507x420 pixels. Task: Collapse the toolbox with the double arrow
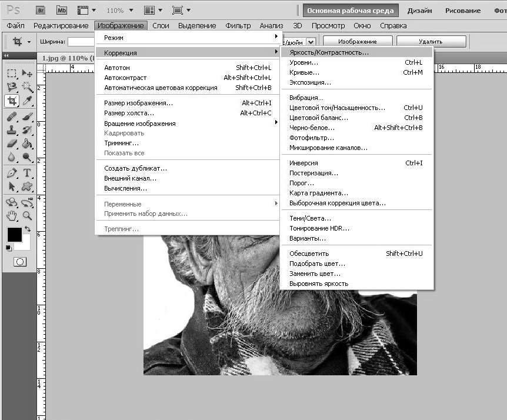(6, 56)
